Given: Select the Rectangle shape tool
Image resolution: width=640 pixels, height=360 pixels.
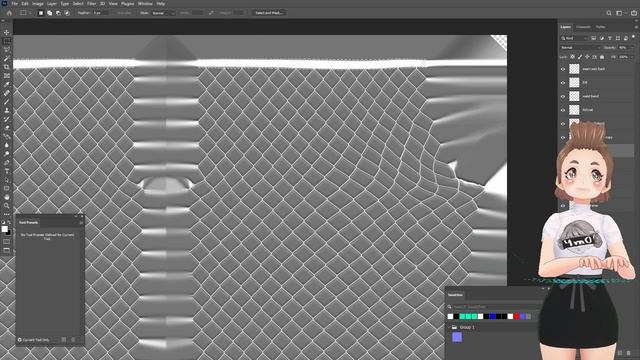Looking at the screenshot, I should coord(7,188).
